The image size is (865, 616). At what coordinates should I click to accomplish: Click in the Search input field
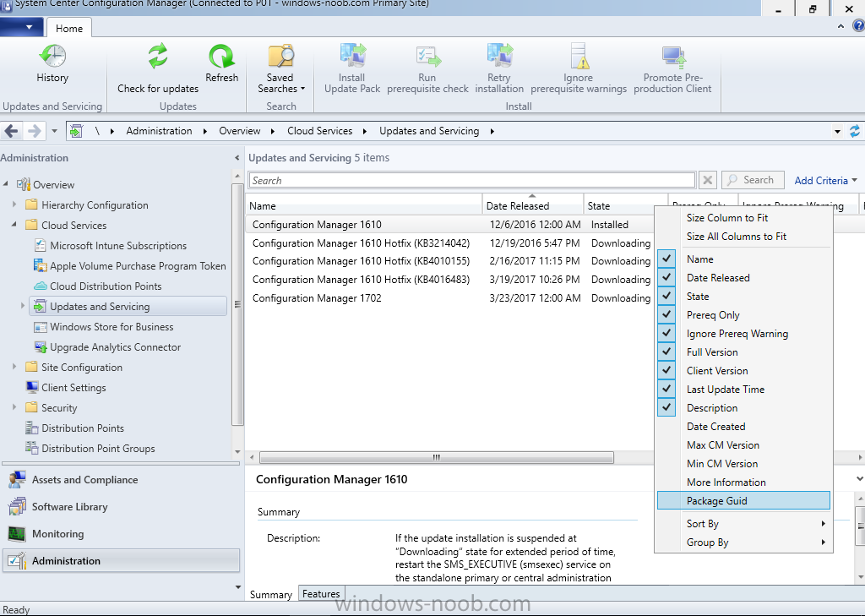(x=472, y=181)
